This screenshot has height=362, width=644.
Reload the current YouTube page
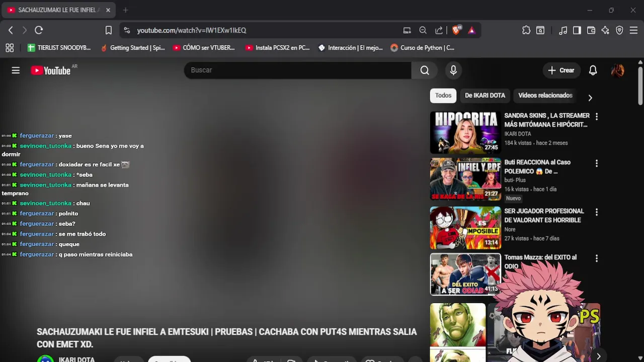(39, 30)
